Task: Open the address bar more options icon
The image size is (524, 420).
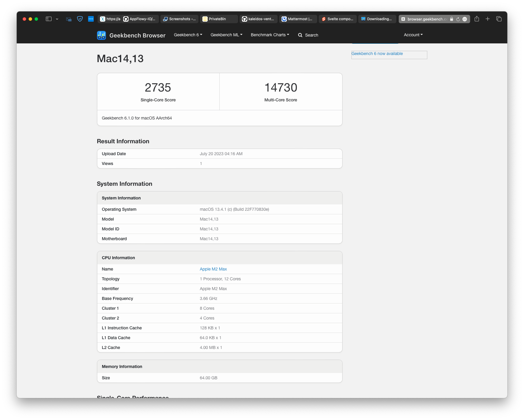Action: [465, 19]
